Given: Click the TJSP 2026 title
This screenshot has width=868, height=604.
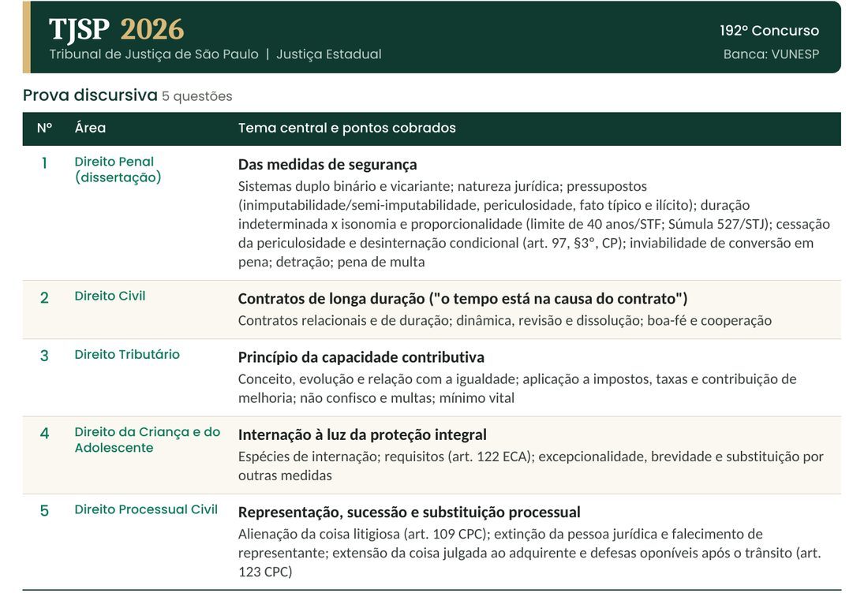Looking at the screenshot, I should 116,29.
